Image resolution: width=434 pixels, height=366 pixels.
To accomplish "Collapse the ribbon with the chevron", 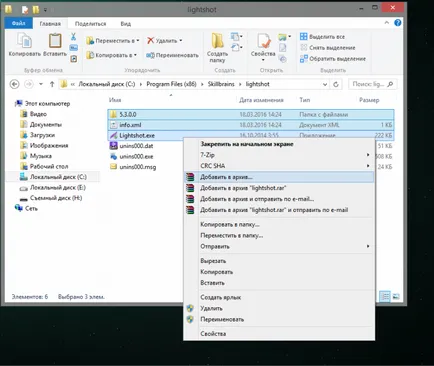I will click(x=387, y=23).
